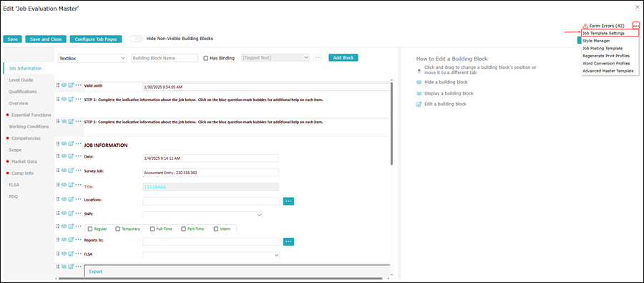The height and width of the screenshot is (283, 644).
Task: Open more options for Reports To block
Action: (x=78, y=240)
